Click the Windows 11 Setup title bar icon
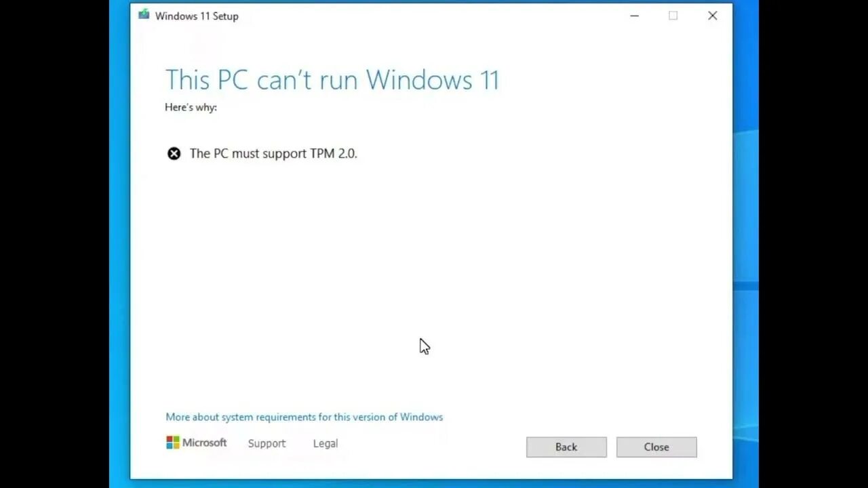Screen dimensions: 868x488 (144, 15)
